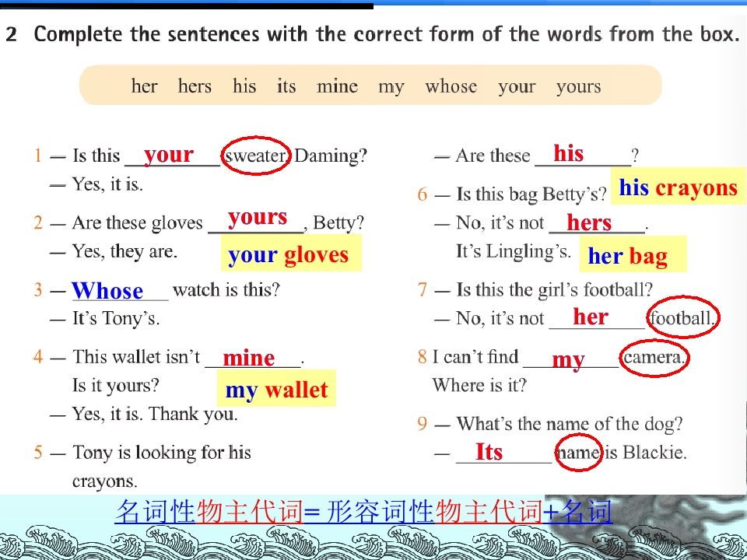Click the red-circled word "football"
The width and height of the screenshot is (747, 560).
(x=682, y=317)
